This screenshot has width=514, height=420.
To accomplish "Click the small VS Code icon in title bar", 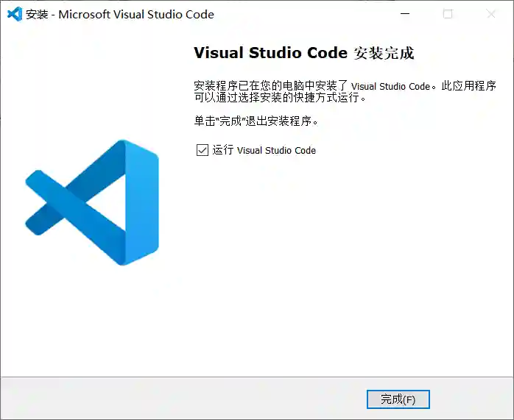I will 15,14.
